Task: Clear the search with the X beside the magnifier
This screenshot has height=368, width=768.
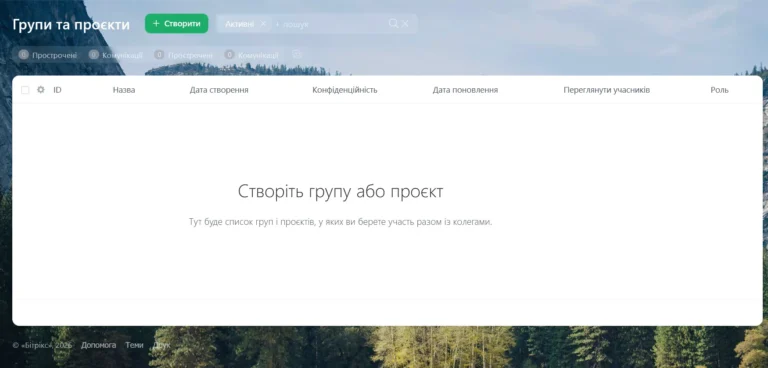Action: (x=405, y=24)
